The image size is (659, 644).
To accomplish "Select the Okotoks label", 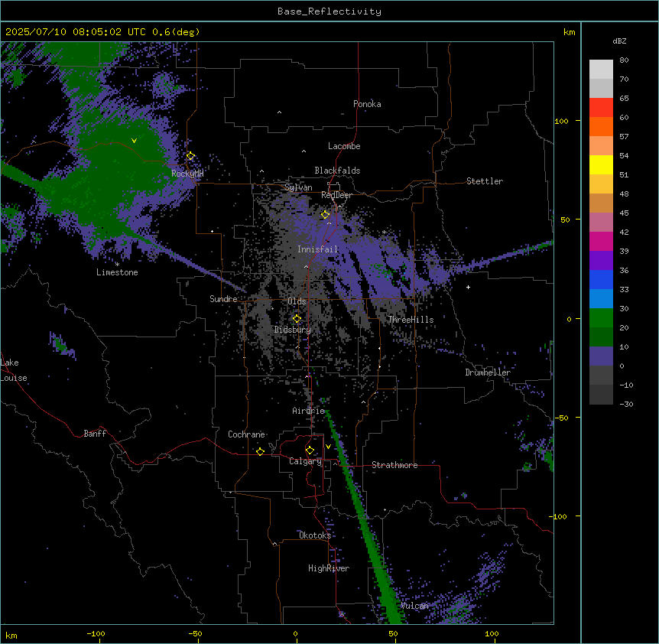I will coord(315,535).
